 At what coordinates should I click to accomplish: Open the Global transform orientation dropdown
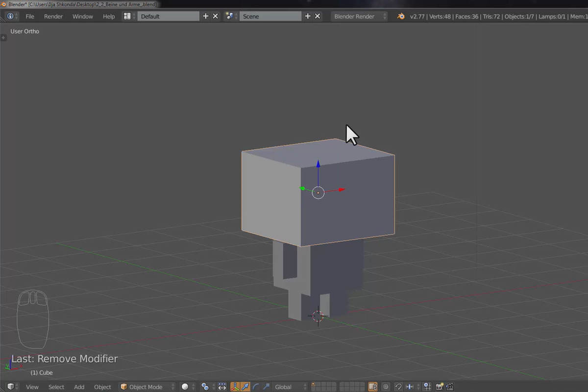289,387
